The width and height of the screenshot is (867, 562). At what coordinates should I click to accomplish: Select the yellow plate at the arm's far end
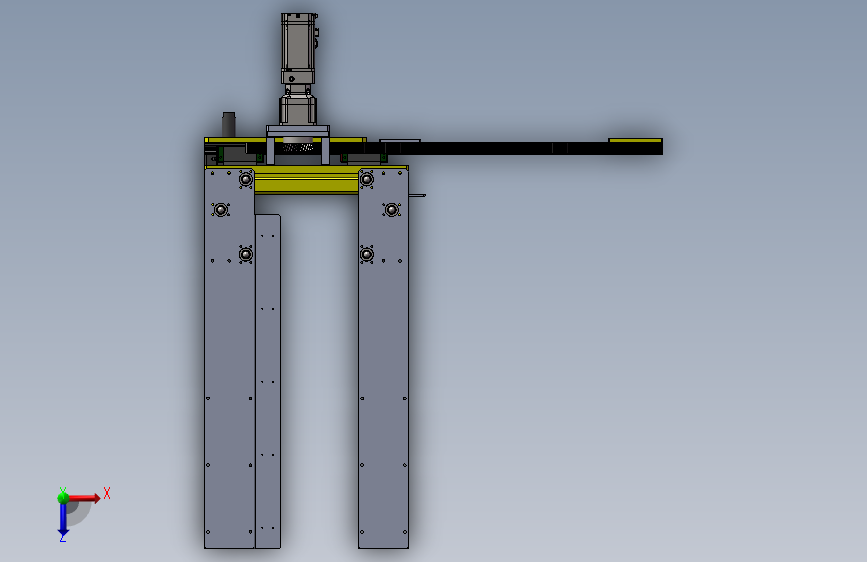coord(635,140)
